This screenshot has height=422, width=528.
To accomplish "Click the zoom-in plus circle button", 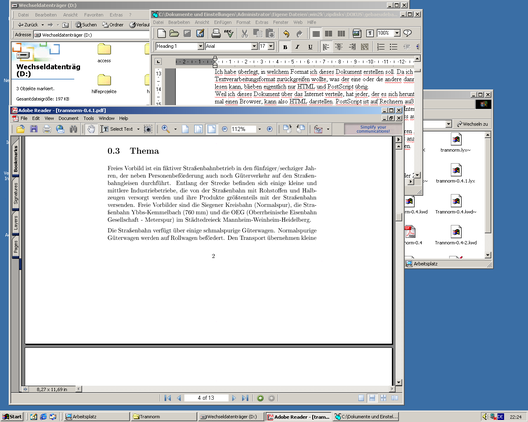I will tap(269, 129).
